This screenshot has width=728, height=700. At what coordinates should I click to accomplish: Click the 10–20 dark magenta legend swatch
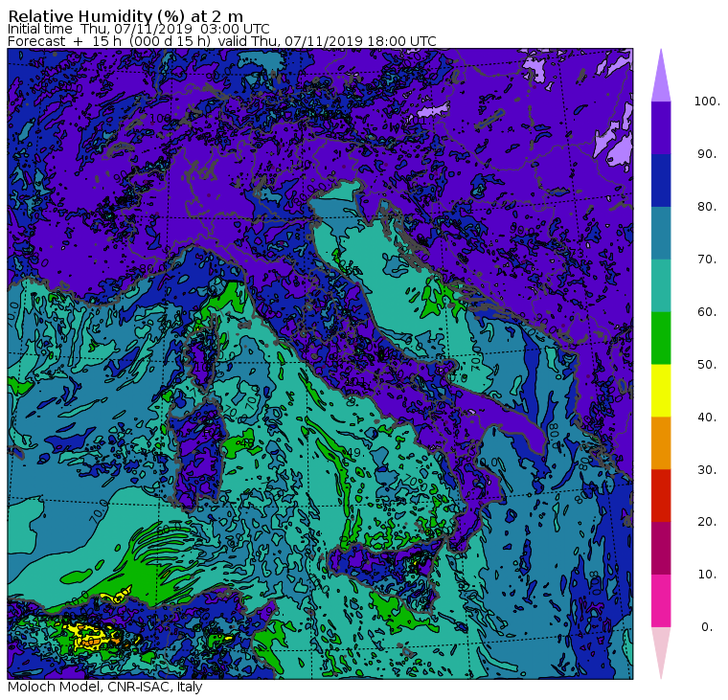[661, 548]
